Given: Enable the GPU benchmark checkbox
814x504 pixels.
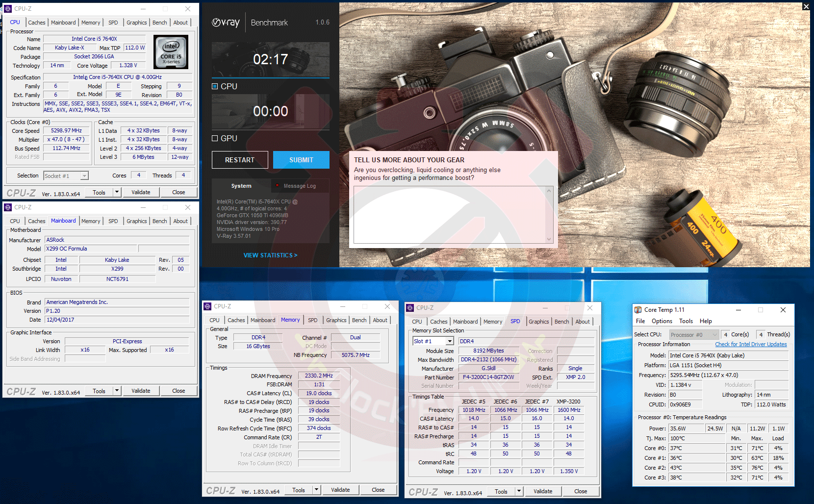Looking at the screenshot, I should 215,138.
